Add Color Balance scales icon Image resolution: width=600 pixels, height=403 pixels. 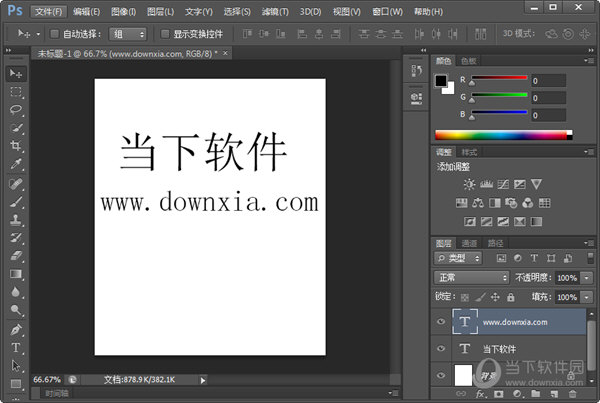478,203
